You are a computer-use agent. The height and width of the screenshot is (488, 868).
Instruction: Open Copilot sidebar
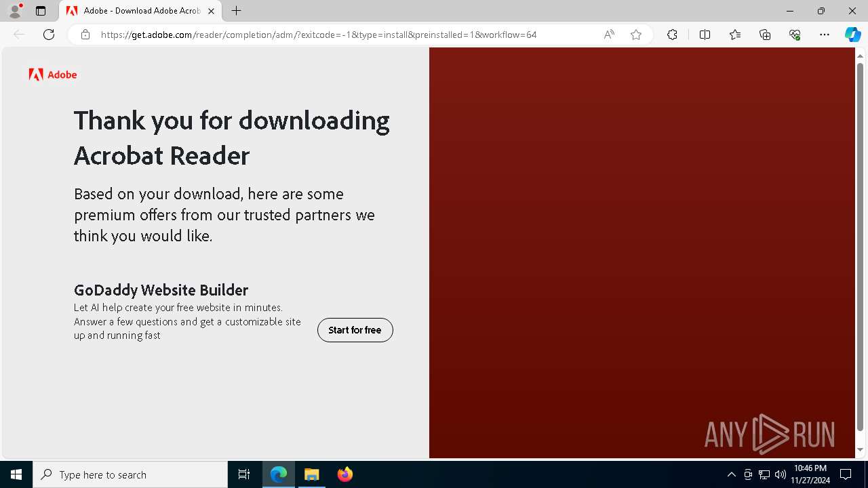point(852,35)
